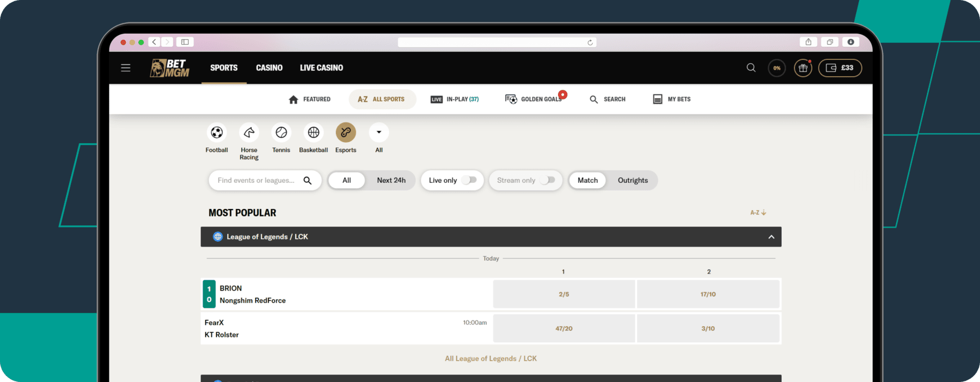Image resolution: width=980 pixels, height=382 pixels.
Task: Sort leagues with the A-Z arrow
Action: click(x=758, y=213)
